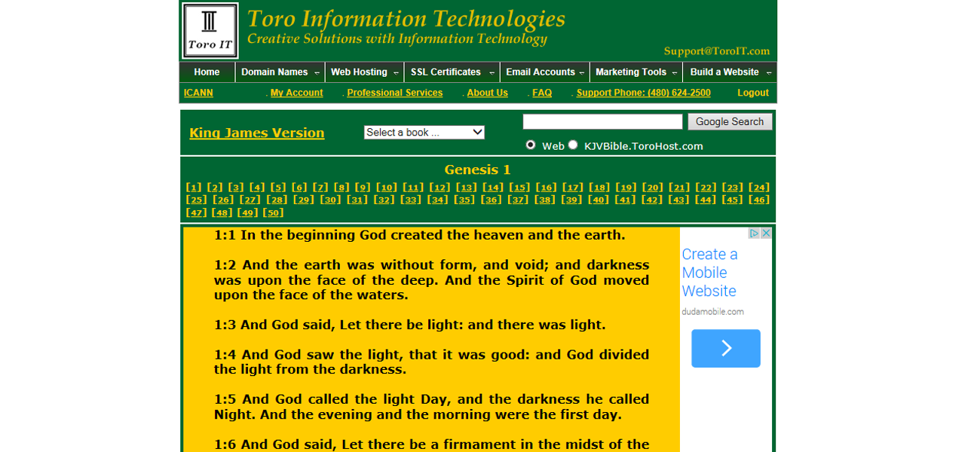Open chapter 15 link
Image resolution: width=980 pixels, height=452 pixels.
[x=519, y=188]
